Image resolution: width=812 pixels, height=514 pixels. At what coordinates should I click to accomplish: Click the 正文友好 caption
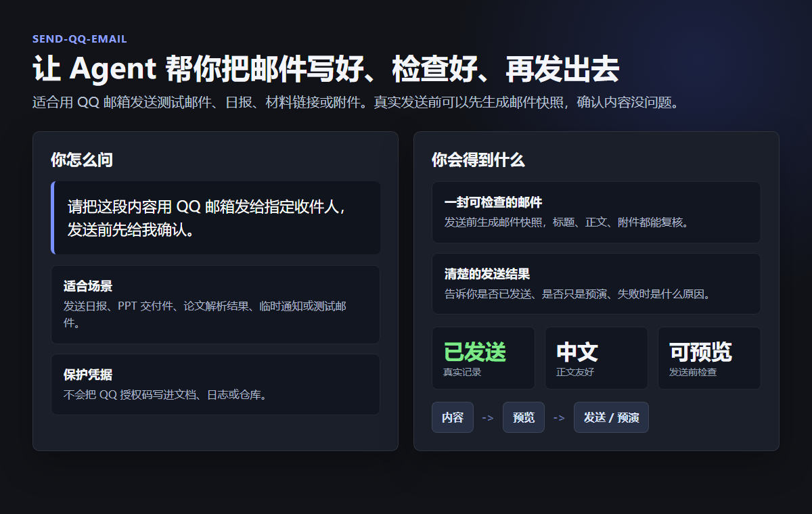tap(575, 372)
